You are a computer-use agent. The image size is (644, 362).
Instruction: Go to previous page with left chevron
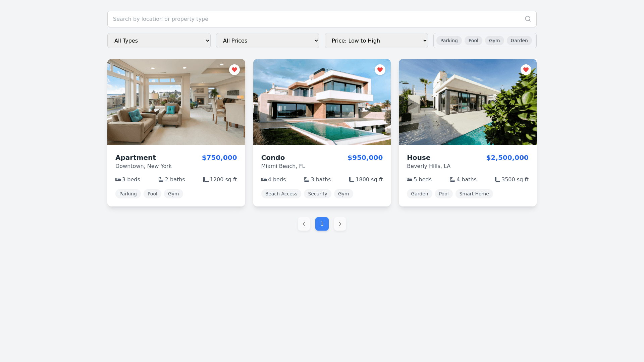click(304, 224)
